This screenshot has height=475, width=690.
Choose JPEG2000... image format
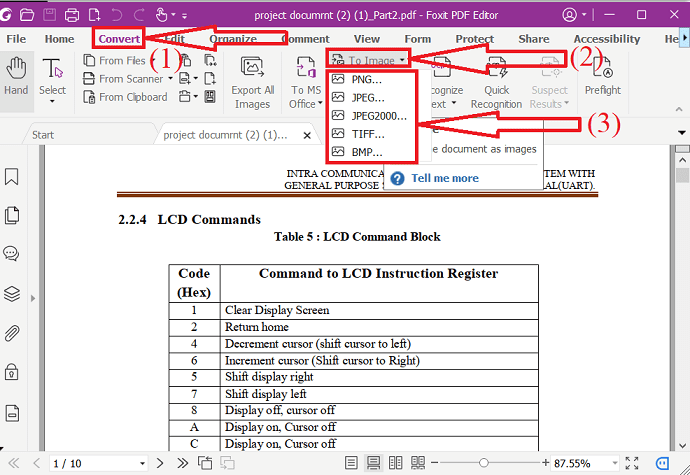tap(371, 116)
